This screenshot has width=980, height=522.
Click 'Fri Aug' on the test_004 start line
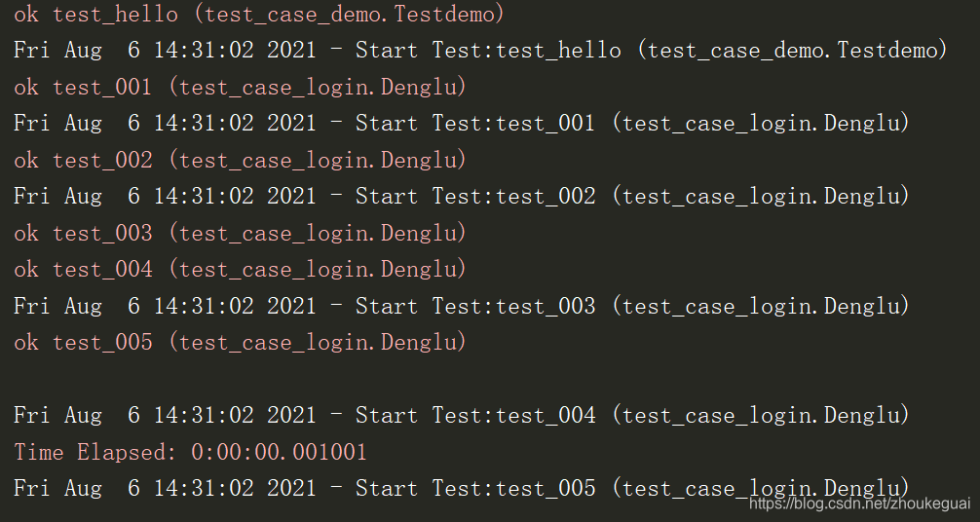point(57,415)
